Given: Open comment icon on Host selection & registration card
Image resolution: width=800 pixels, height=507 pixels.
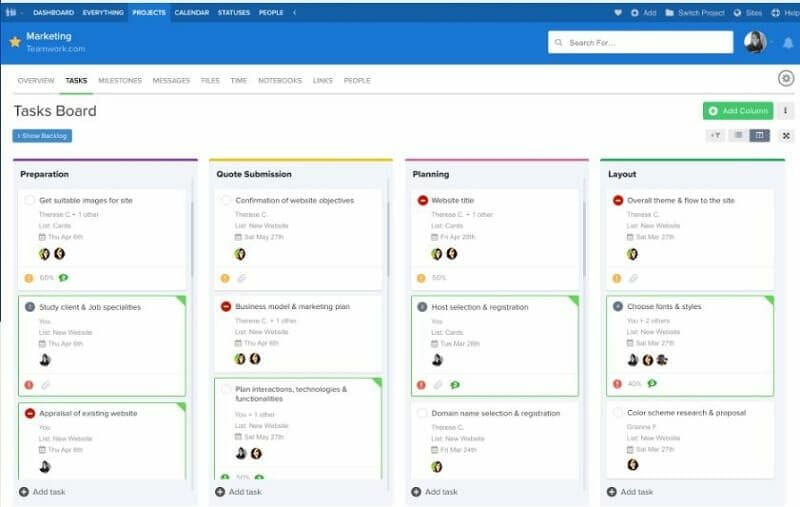Looking at the screenshot, I should click(x=455, y=385).
